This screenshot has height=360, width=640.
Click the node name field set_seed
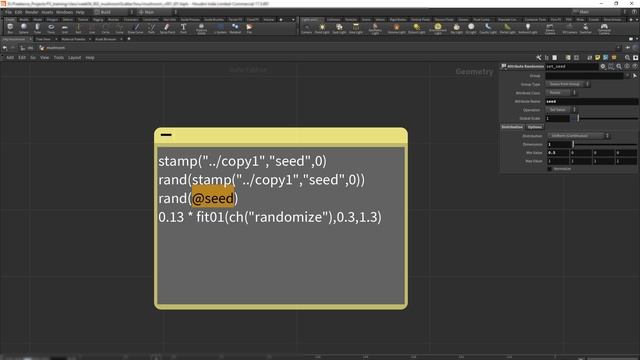click(571, 66)
